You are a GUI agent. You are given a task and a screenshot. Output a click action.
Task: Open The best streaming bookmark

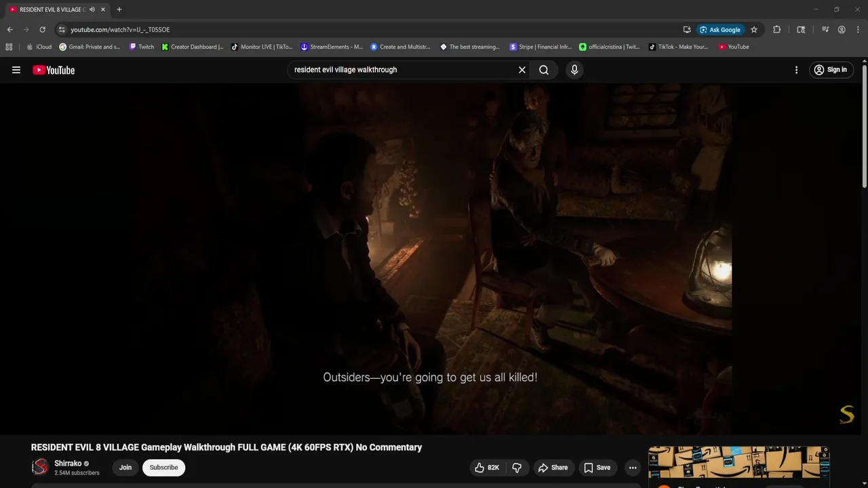click(x=470, y=47)
